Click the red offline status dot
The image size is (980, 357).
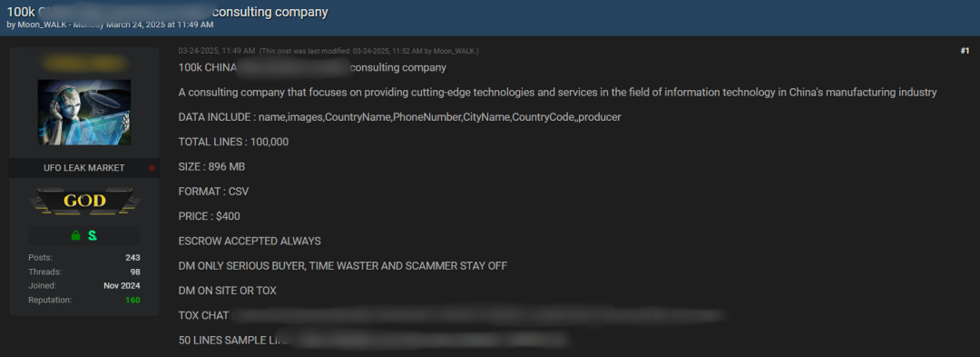click(152, 168)
